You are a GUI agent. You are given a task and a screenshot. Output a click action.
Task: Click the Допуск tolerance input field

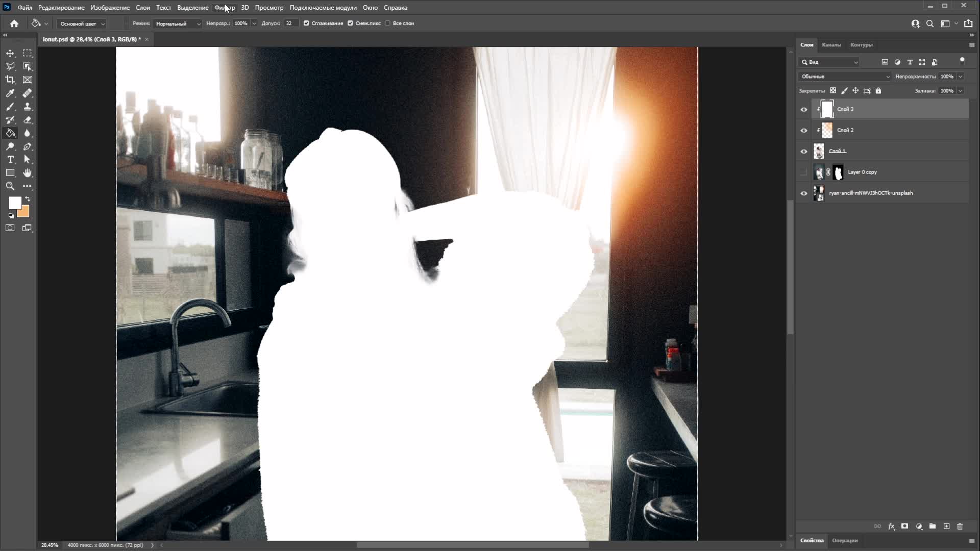290,23
